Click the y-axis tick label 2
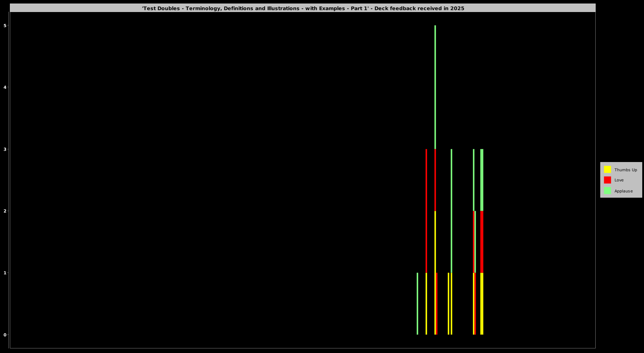This screenshot has height=353, width=644. 5,211
